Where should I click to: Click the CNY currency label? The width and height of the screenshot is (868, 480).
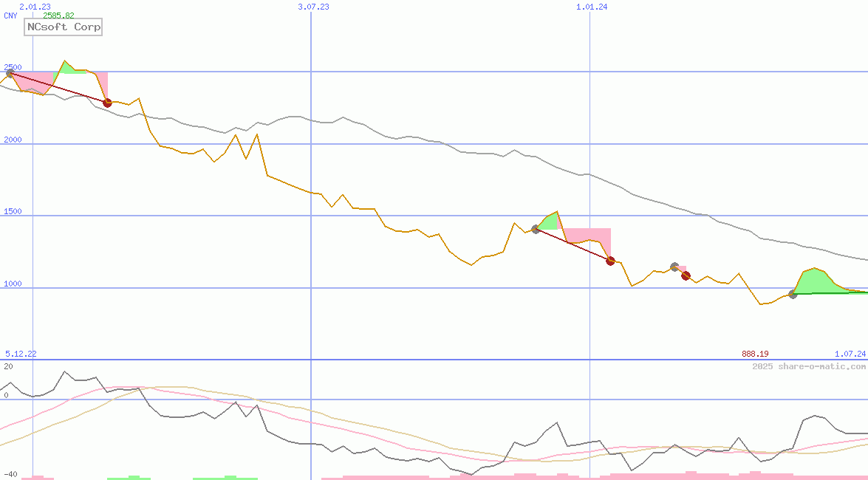pyautogui.click(x=11, y=16)
